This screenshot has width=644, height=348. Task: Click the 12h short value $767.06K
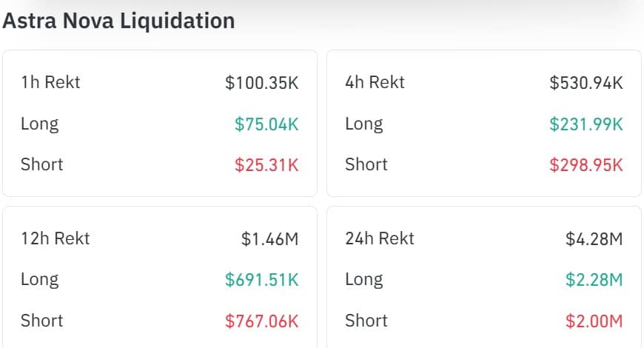262,321
